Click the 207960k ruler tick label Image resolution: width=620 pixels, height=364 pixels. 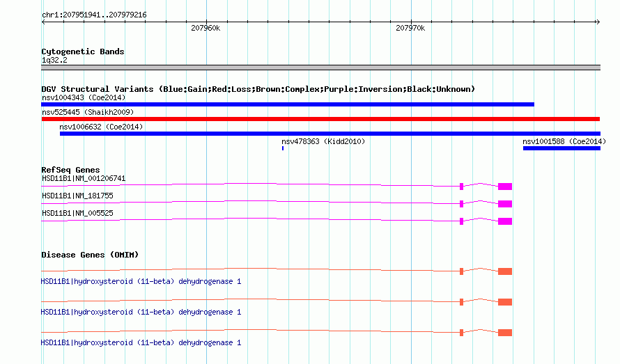pos(206,28)
